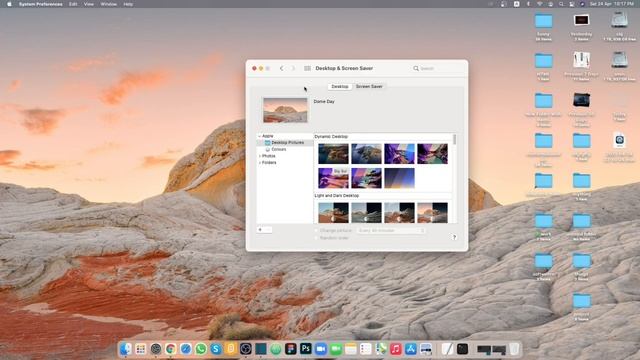Click the Search field in Preferences
640x360 pixels.
pyautogui.click(x=438, y=68)
